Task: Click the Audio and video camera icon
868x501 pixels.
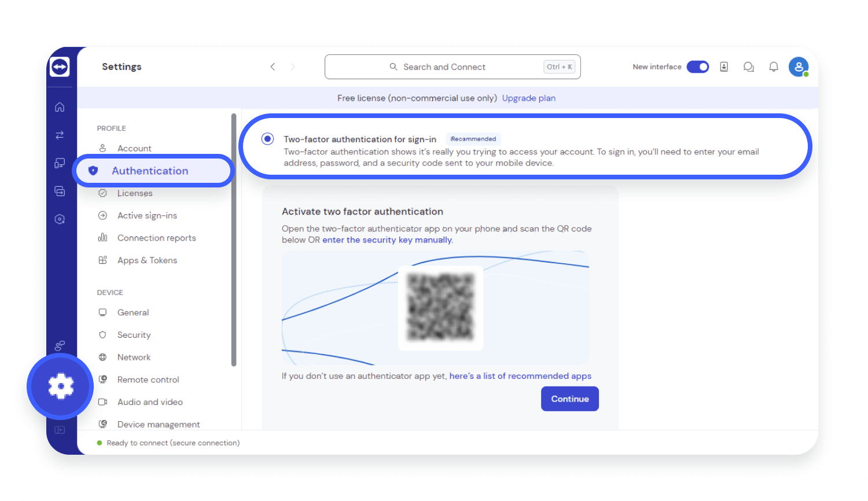Action: pos(102,402)
